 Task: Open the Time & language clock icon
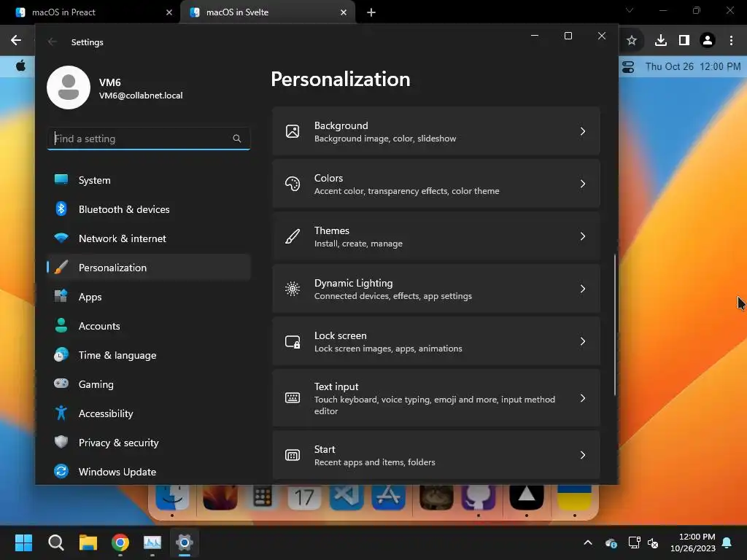coord(61,355)
